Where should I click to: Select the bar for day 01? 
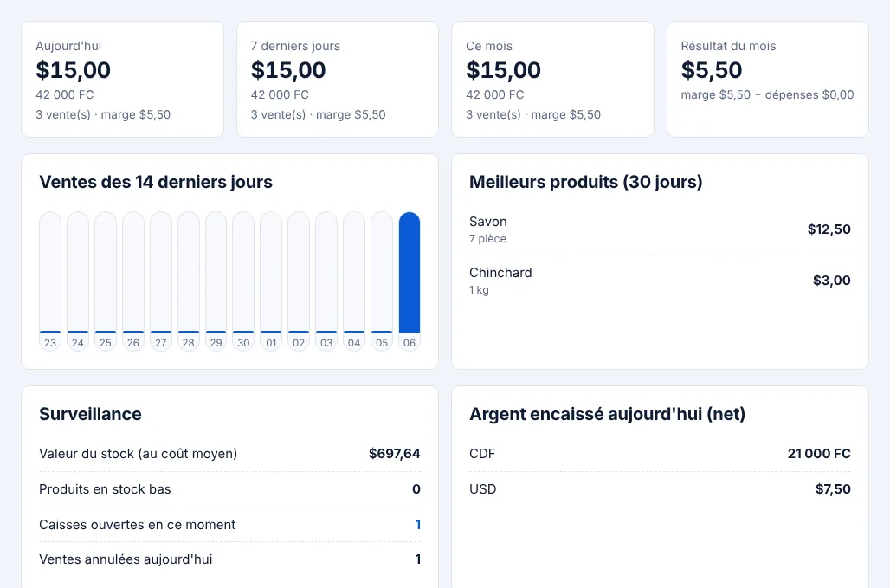click(x=271, y=281)
